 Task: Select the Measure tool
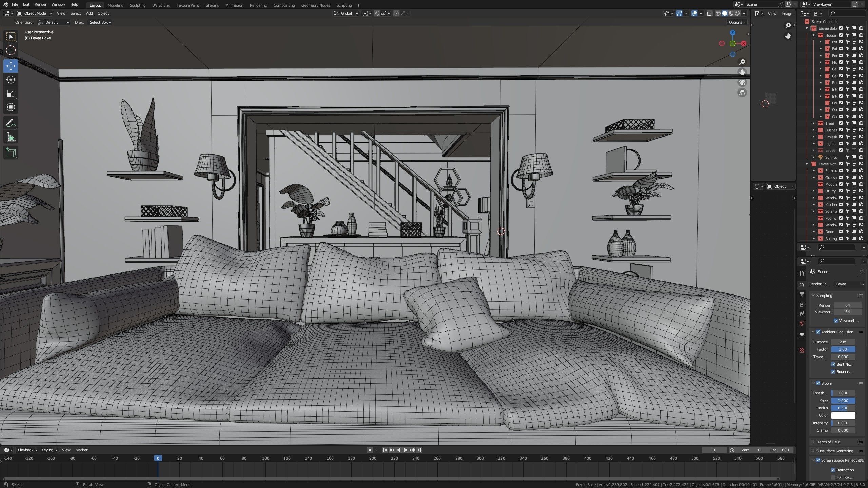(11, 137)
